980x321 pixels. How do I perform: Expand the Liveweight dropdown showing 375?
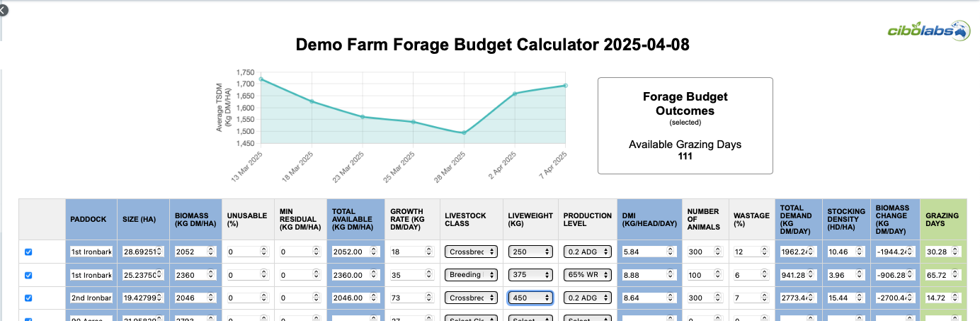pos(530,275)
